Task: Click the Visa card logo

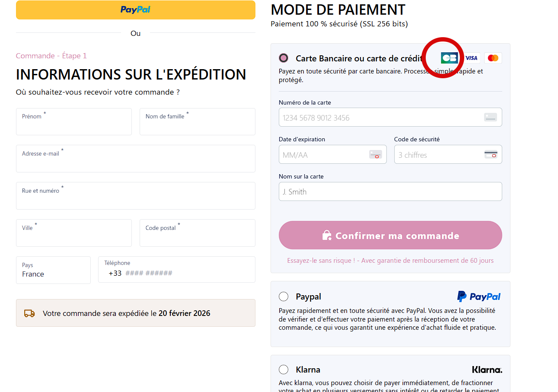Action: (x=471, y=58)
